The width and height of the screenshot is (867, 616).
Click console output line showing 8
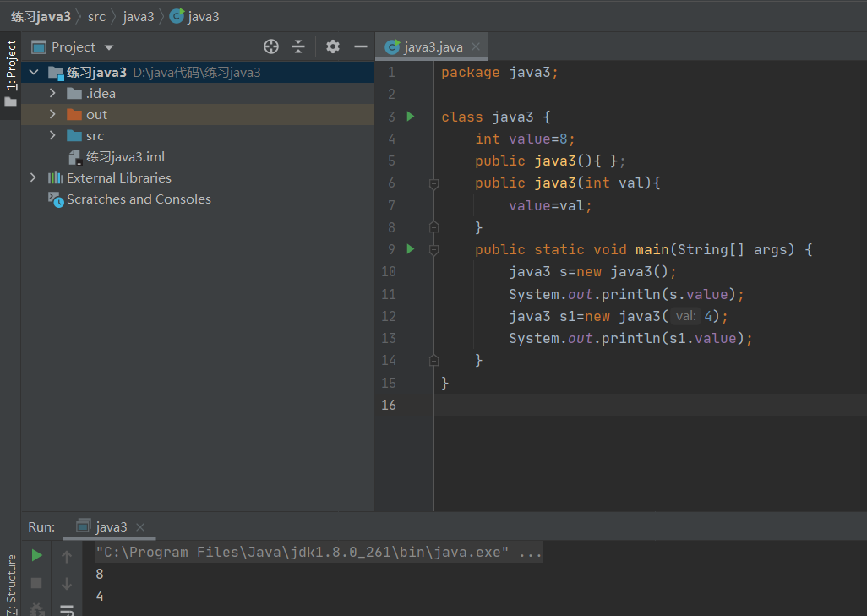point(100,574)
